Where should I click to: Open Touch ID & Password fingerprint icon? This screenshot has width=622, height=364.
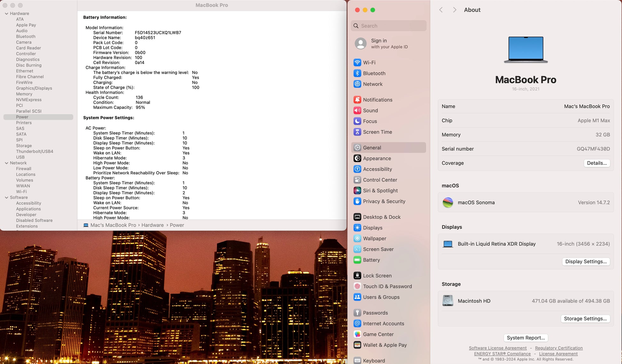point(357,286)
